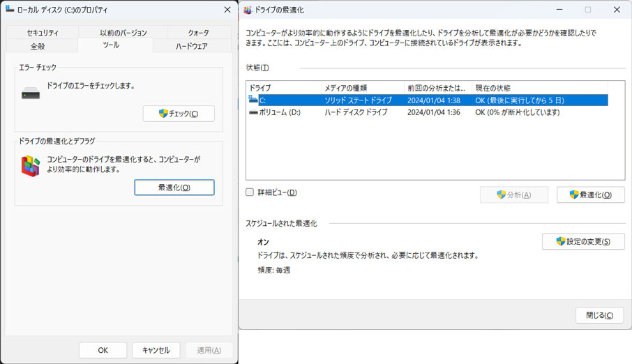Click the ソリッド ステート ドライブ cell
Screen dimensions: 632x364
pyautogui.click(x=358, y=100)
